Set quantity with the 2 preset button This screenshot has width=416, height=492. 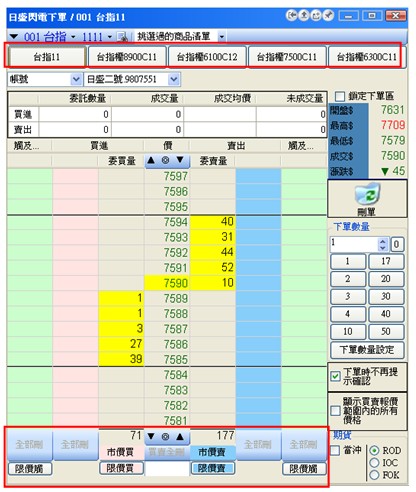click(x=348, y=279)
